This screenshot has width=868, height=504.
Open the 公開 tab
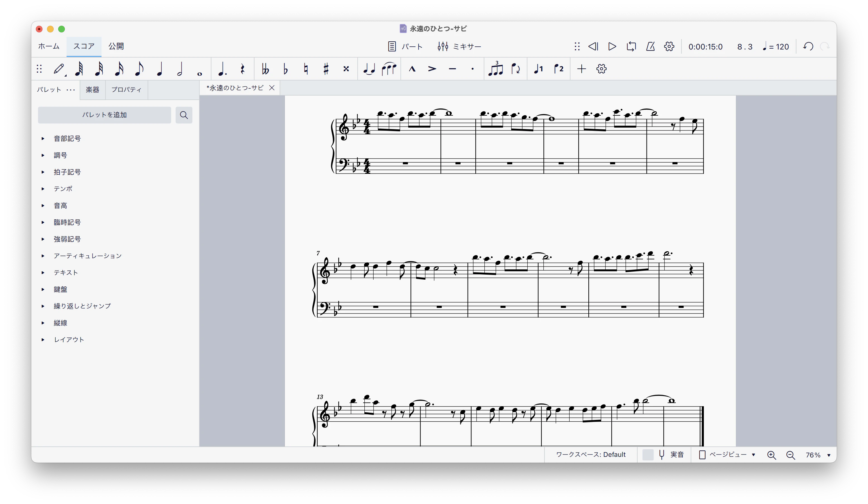pyautogui.click(x=116, y=46)
